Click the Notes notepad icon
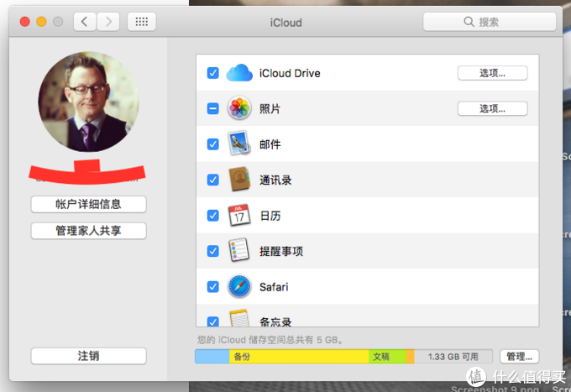571x392 pixels. (239, 318)
